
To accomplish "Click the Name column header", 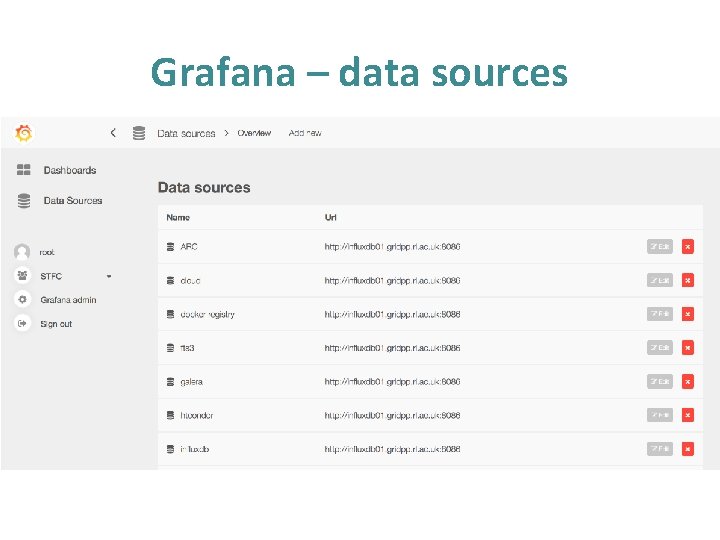I will tap(178, 218).
